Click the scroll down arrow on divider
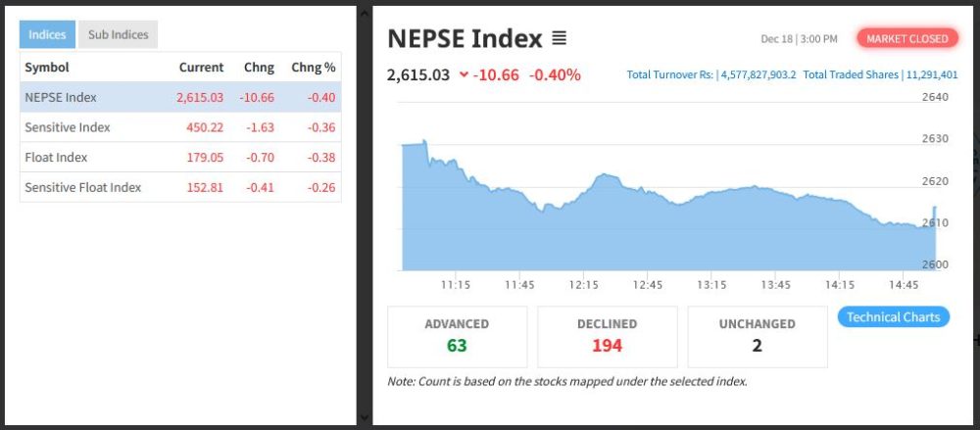The image size is (980, 430). click(364, 417)
